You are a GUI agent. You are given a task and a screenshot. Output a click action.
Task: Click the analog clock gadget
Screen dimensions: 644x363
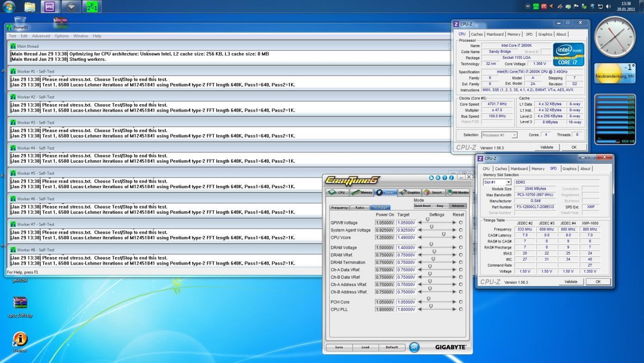click(x=615, y=37)
